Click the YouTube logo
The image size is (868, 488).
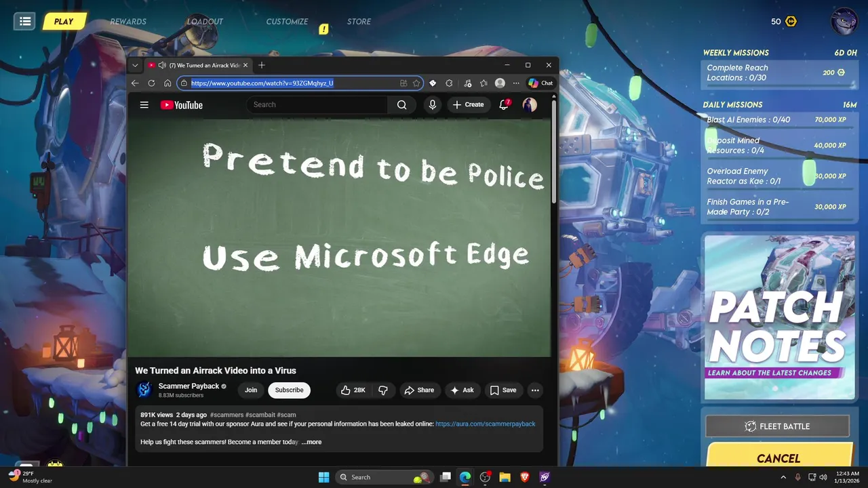181,105
